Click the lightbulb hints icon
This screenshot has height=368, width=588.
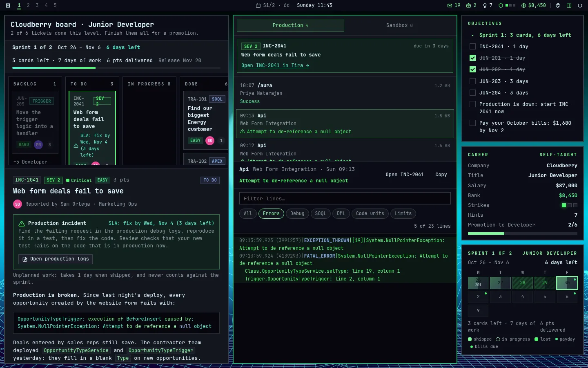click(485, 5)
